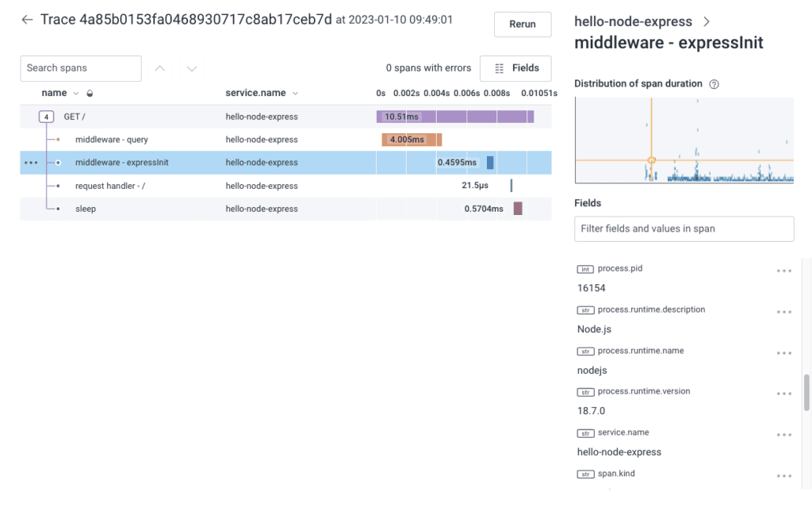This screenshot has height=507, width=812.
Task: Open options menu for process.pid field
Action: click(783, 271)
